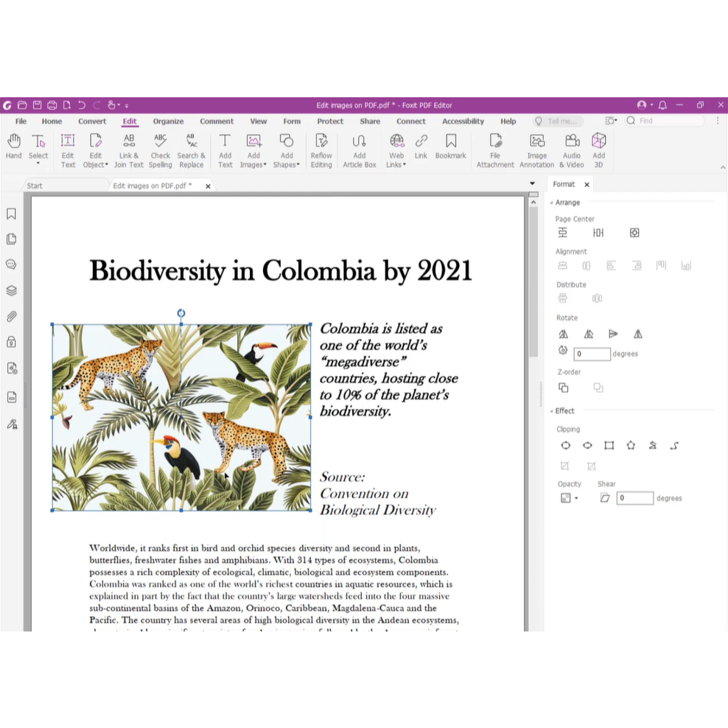This screenshot has height=728, width=728.
Task: Click the Edit Text tool
Action: coord(68,150)
